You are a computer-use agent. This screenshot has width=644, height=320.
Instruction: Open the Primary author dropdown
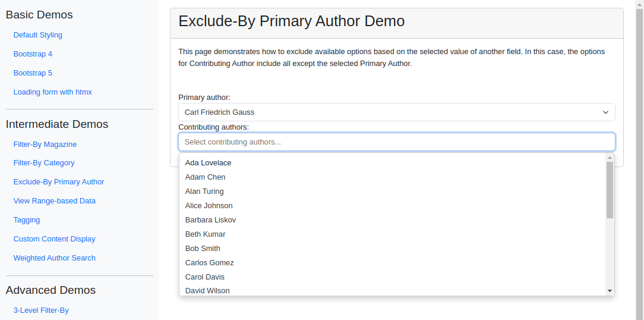tap(397, 112)
